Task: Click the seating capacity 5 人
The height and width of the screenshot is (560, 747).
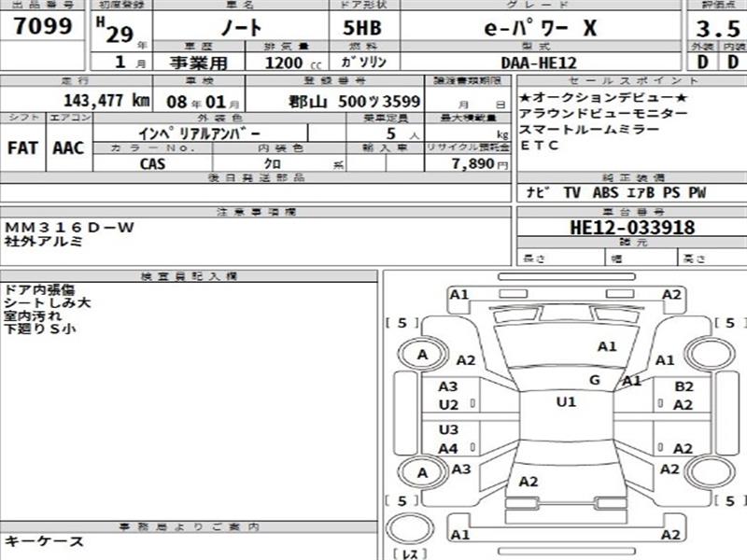Action: click(x=402, y=133)
